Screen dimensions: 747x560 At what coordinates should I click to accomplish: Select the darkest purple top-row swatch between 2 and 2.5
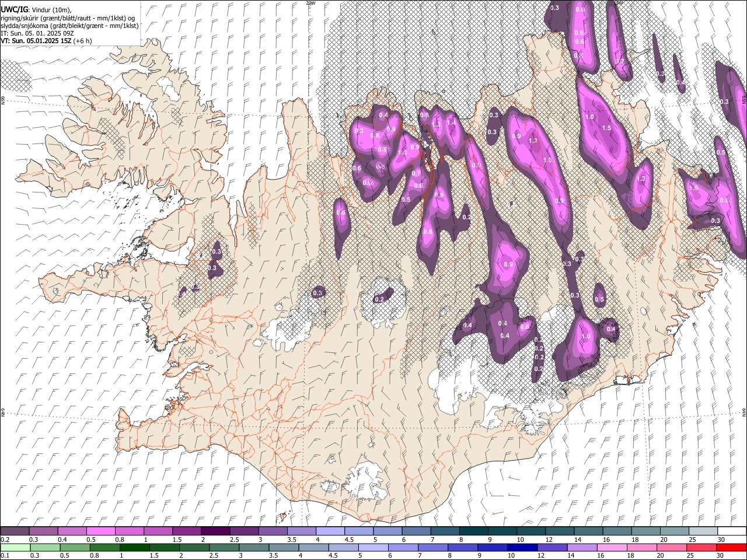(215, 531)
